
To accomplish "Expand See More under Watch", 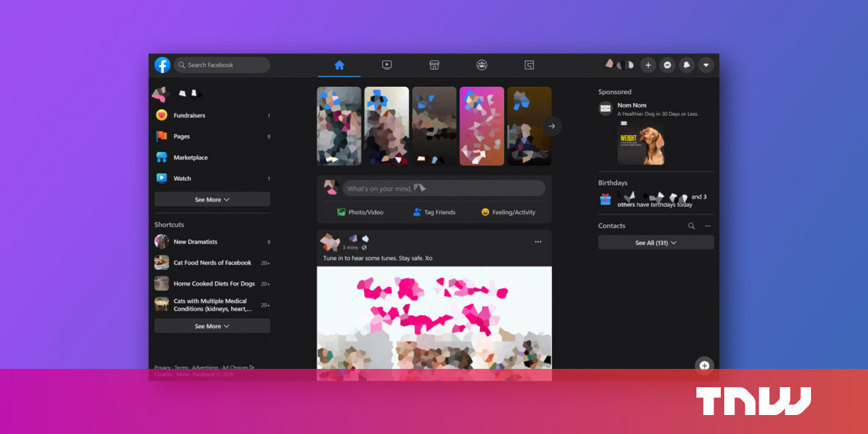I will tap(212, 199).
